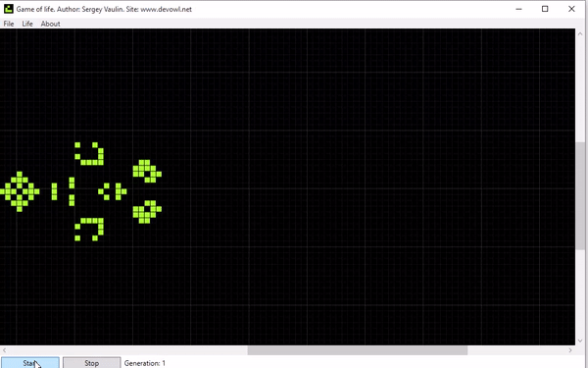The image size is (588, 368).
Task: Click the scroll left arrow
Action: 4,350
